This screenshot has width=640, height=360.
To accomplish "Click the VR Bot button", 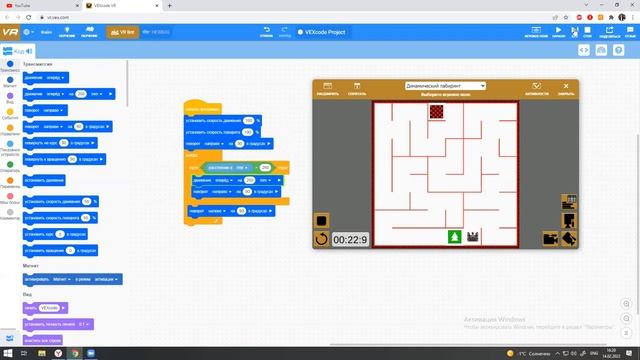I will coord(123,32).
